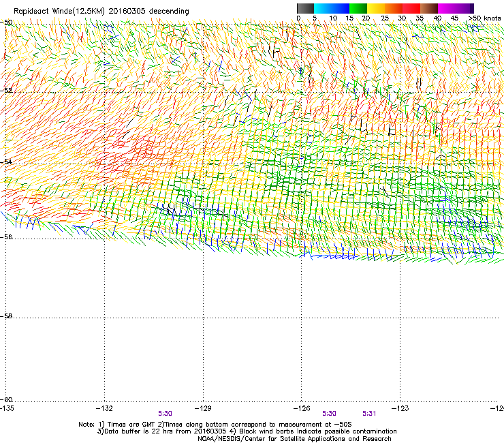The width and height of the screenshot is (504, 443).
Task: Click the legend value '35'
Action: 420,18
